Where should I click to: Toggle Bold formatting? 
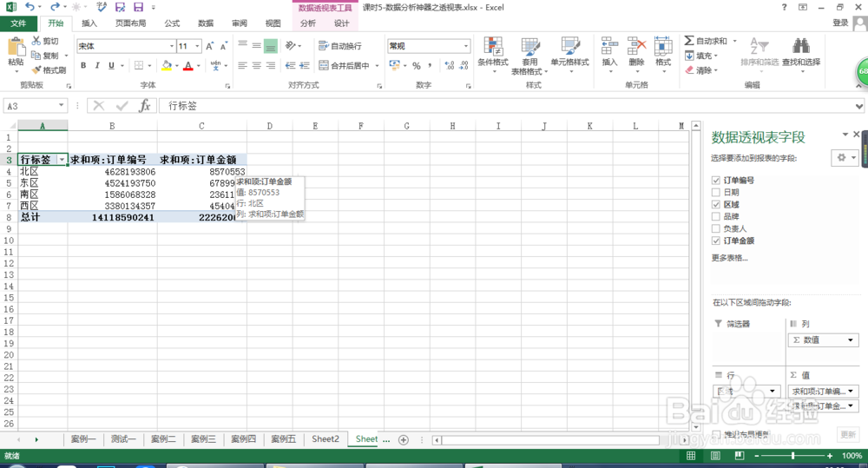[x=83, y=65]
